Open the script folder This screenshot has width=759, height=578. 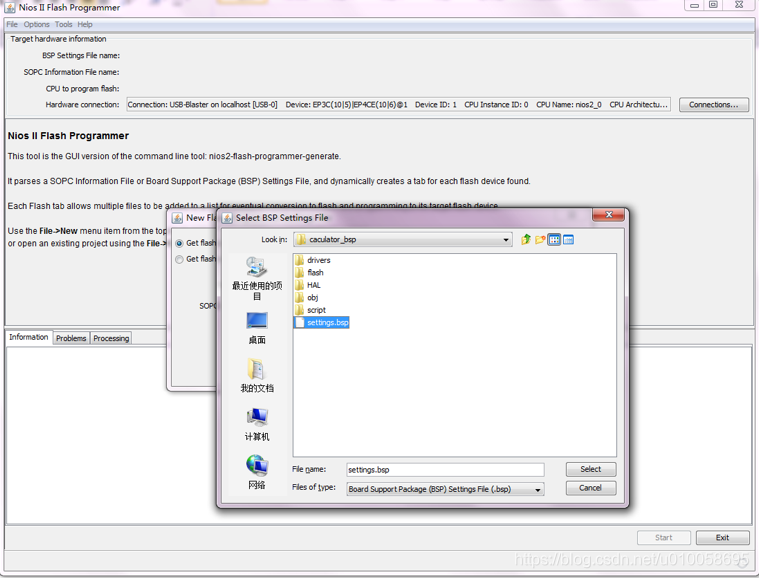[x=310, y=310]
